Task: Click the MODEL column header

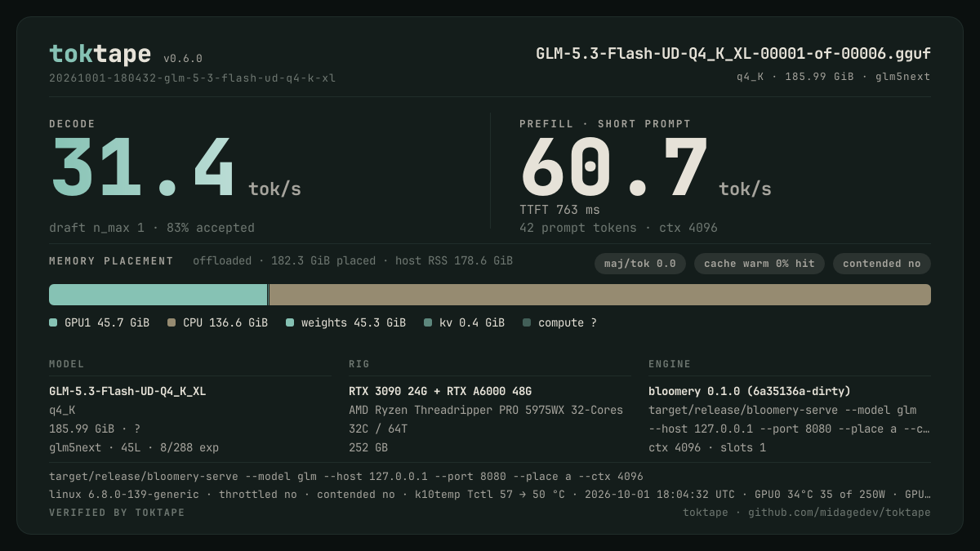Action: click(x=67, y=364)
